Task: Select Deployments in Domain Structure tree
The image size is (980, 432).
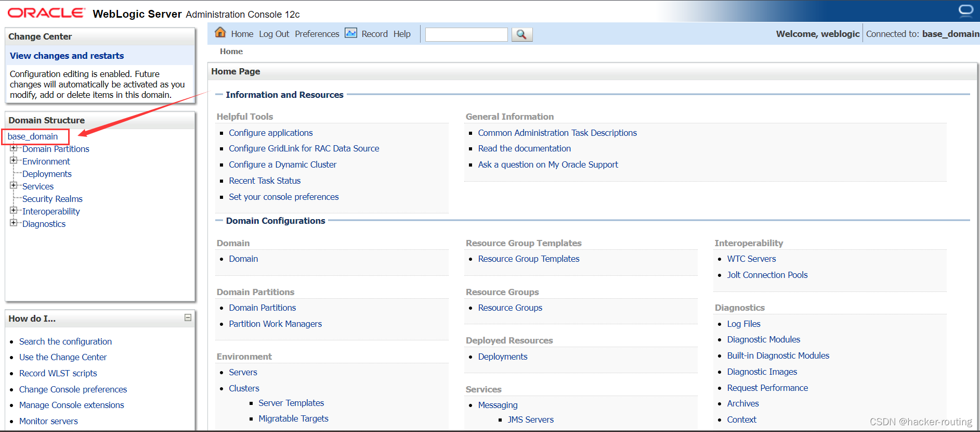Action: pos(47,174)
